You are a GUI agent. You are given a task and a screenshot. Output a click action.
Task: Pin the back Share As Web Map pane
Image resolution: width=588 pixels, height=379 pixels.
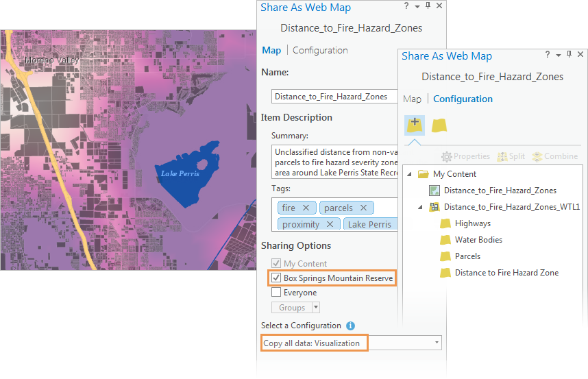[428, 5]
